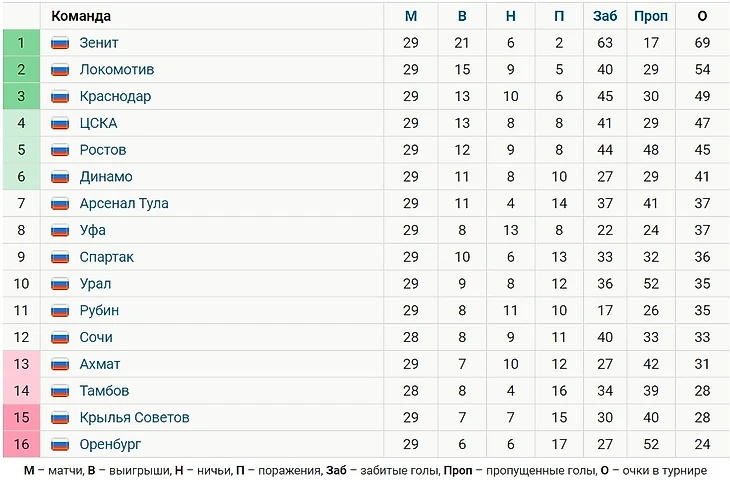Click the green position 1 cell
Image resolution: width=730 pixels, height=483 pixels.
pos(21,43)
